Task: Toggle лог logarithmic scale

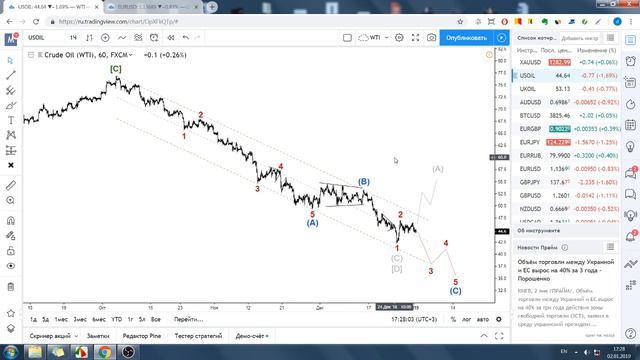Action: coord(467,319)
